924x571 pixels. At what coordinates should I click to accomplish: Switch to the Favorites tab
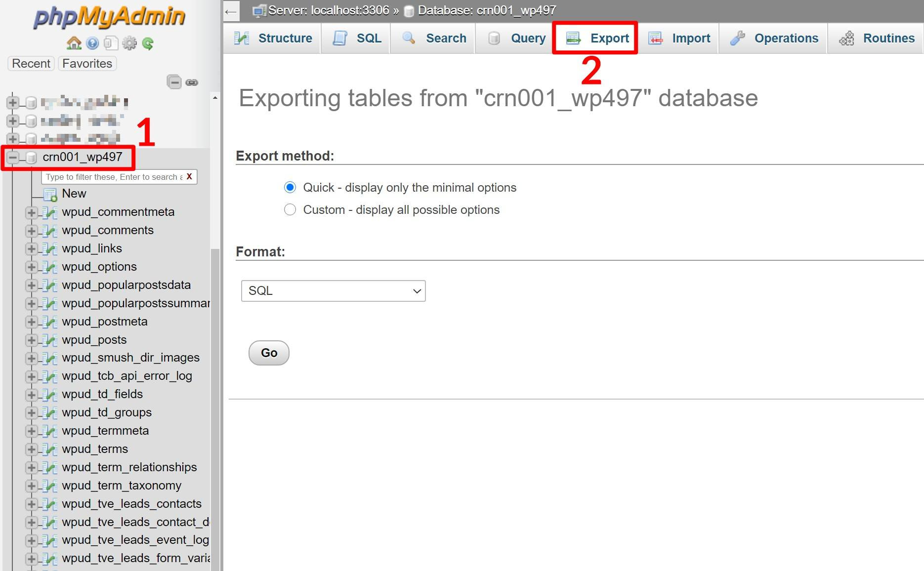point(87,63)
